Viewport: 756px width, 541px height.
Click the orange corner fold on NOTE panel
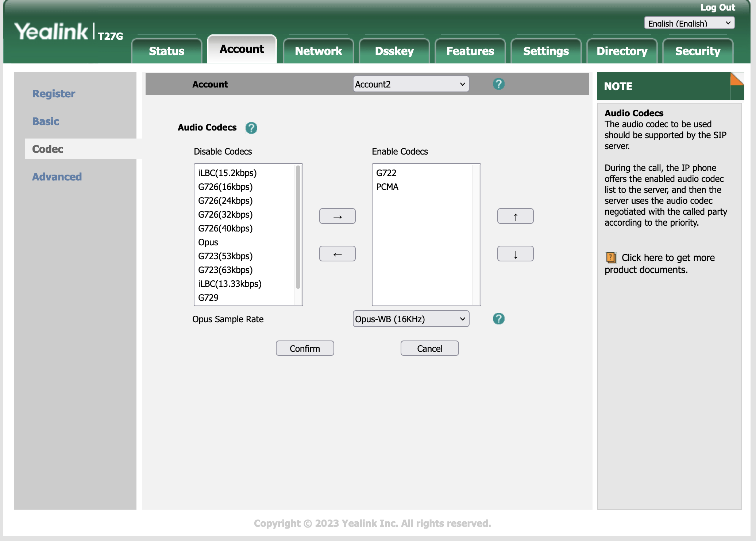pos(737,79)
